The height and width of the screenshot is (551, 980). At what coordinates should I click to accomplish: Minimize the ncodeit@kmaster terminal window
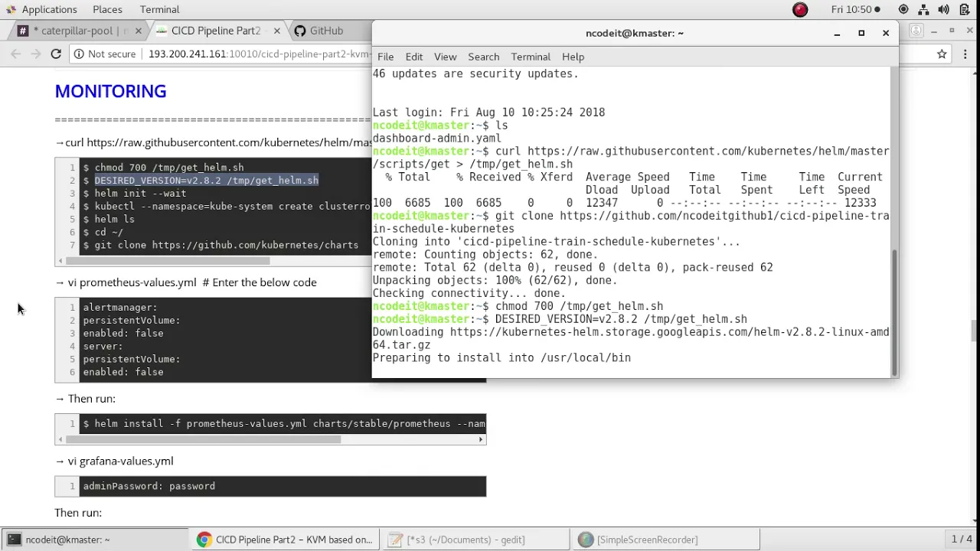click(837, 33)
